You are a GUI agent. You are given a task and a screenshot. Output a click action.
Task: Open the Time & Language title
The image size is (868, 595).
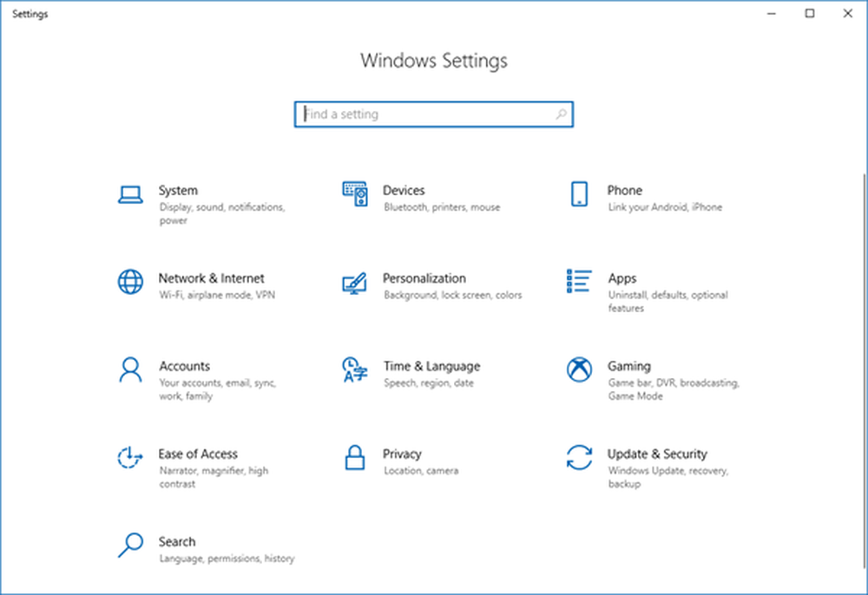pos(431,366)
